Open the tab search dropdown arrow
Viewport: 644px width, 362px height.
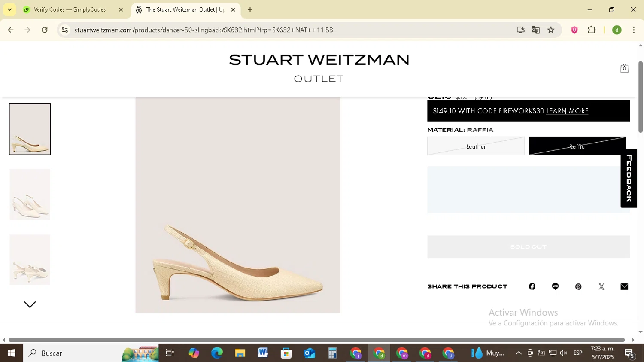point(9,10)
